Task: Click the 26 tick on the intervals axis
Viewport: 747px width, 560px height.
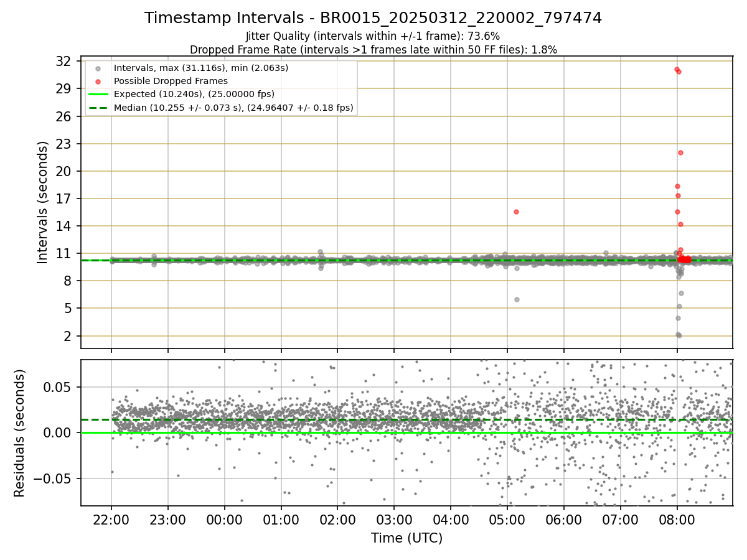Action: [63, 116]
